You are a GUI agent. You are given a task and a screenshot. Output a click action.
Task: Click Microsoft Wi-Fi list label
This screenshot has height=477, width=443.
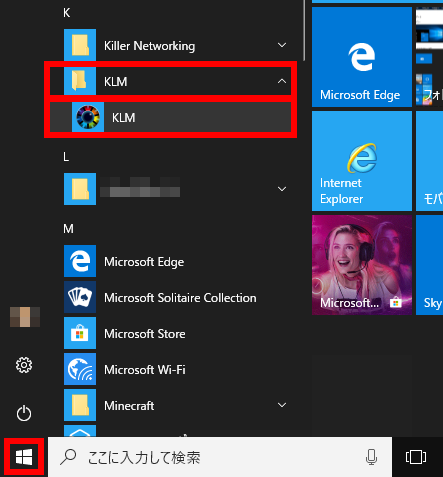point(145,370)
